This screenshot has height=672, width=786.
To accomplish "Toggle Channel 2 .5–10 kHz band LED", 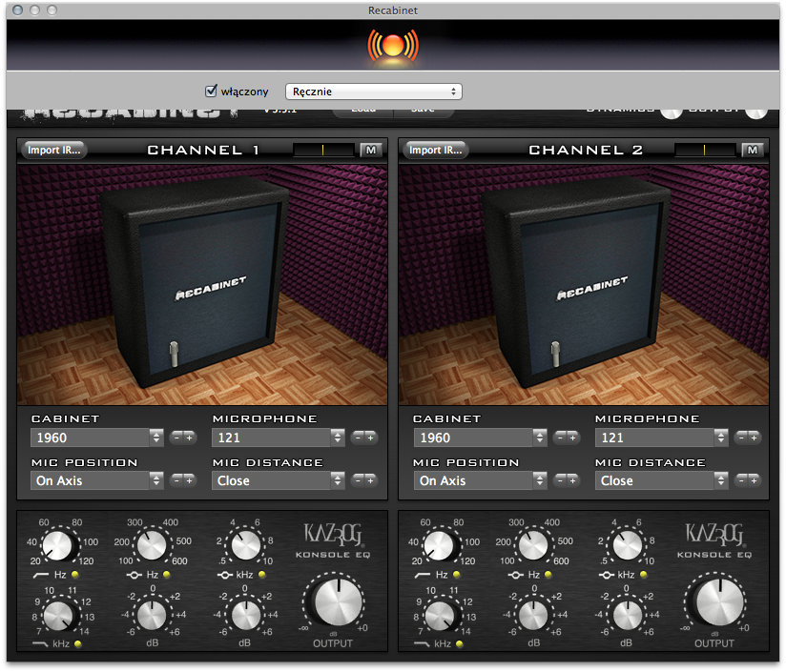I will [644, 575].
